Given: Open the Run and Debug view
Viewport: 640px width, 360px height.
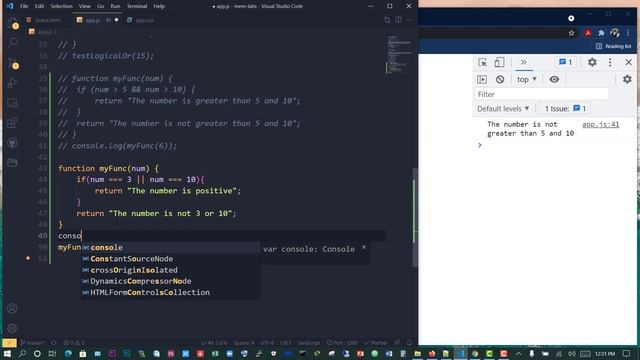Looking at the screenshot, I should (x=13, y=83).
